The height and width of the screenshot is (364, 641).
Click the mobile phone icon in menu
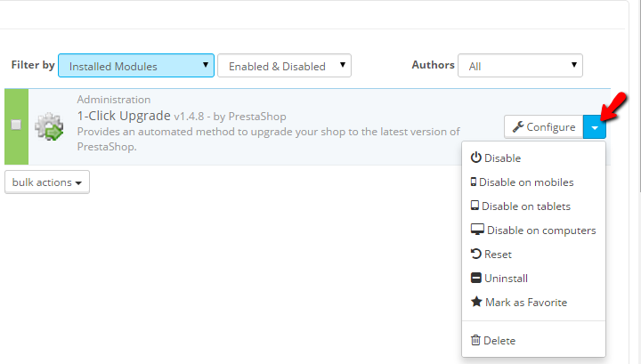474,182
